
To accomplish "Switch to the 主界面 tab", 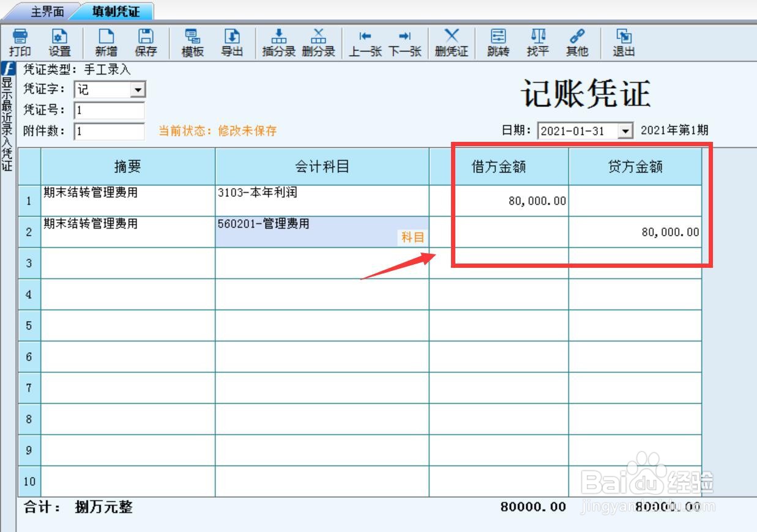I will (47, 11).
